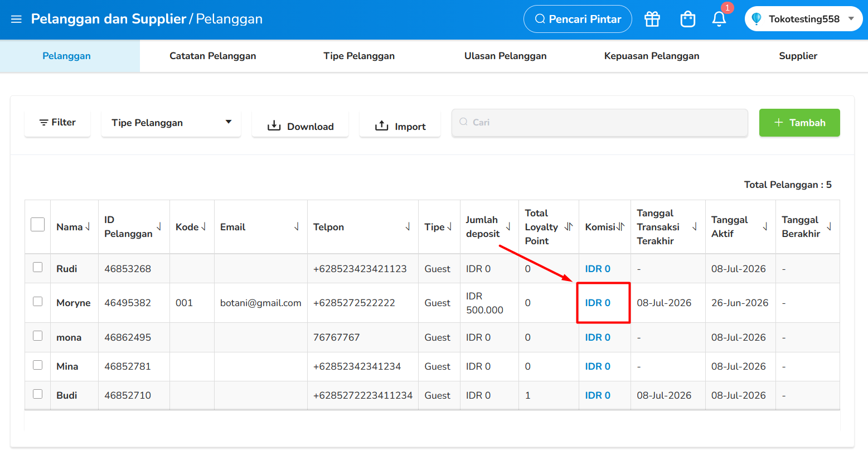Image resolution: width=868 pixels, height=455 pixels.
Task: Click email botani@gmail.com
Action: pos(261,303)
